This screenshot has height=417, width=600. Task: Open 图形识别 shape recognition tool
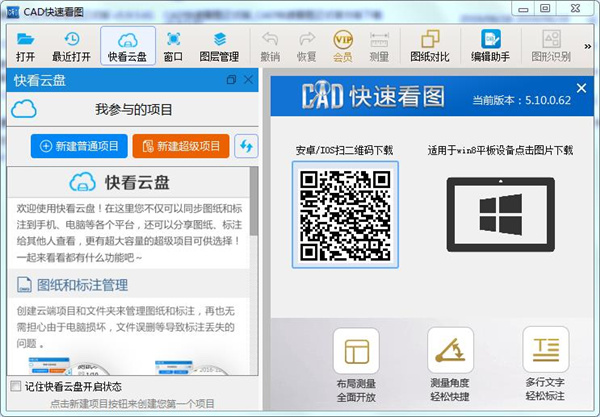point(551,46)
